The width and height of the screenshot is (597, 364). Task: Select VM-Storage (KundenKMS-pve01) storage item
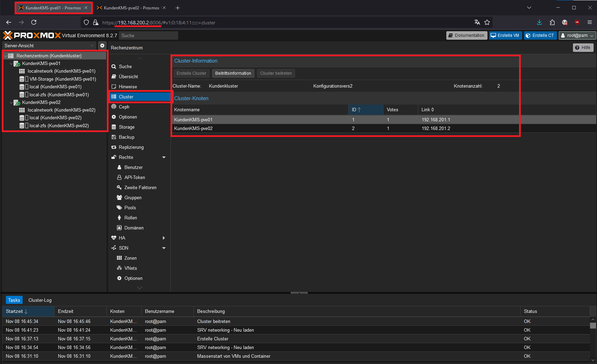[63, 79]
